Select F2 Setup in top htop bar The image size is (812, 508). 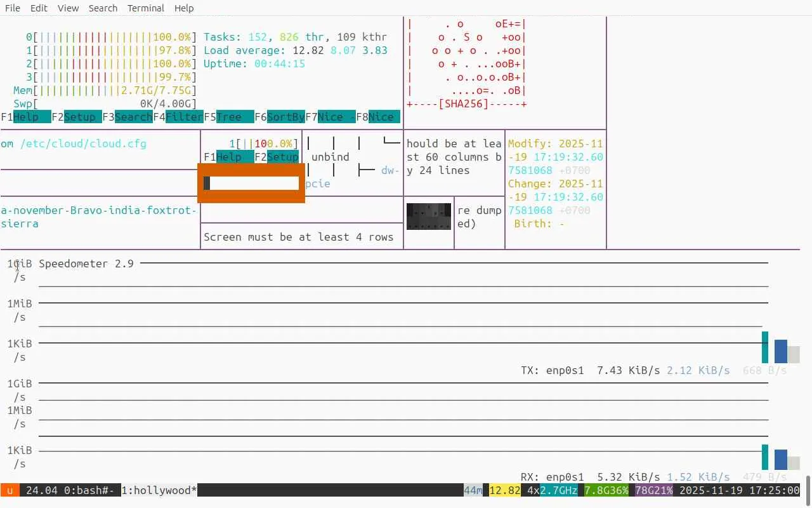[77, 117]
